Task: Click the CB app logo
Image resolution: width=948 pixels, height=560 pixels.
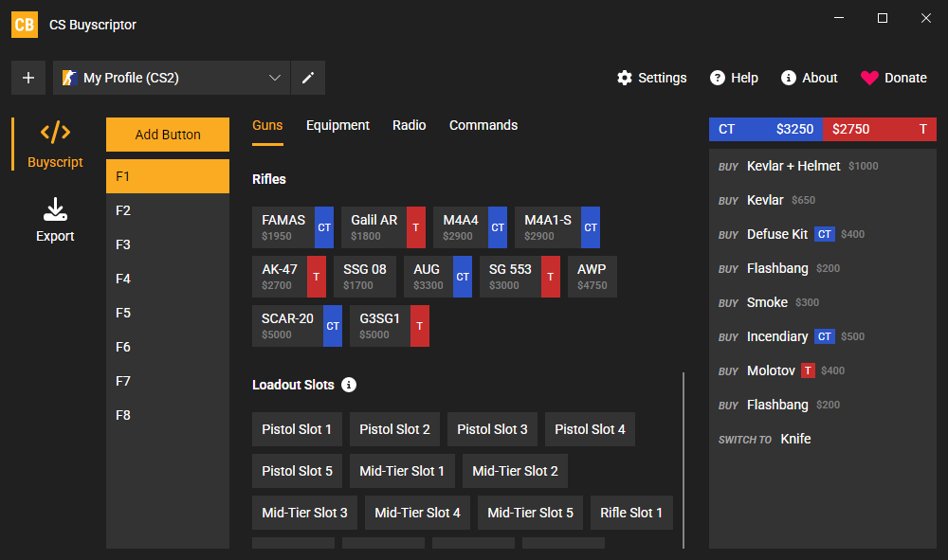Action: click(x=25, y=25)
